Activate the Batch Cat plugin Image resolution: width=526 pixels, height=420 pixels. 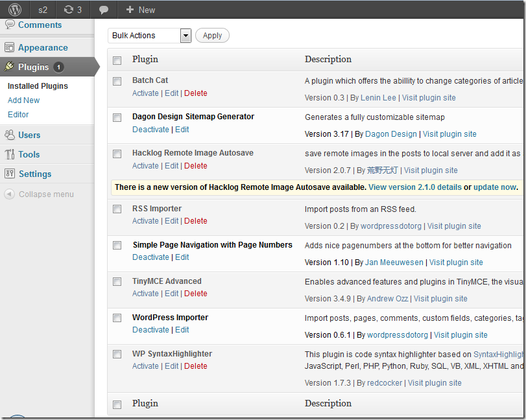pos(145,93)
